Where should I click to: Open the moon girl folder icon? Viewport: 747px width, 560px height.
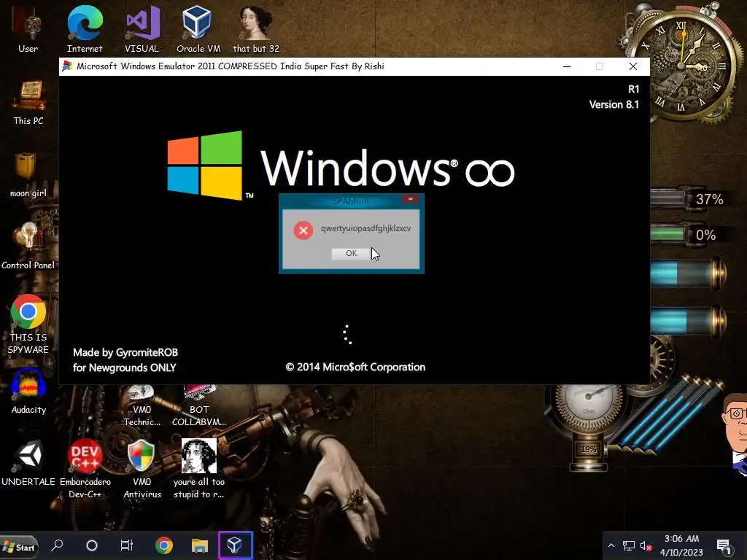pyautogui.click(x=28, y=175)
